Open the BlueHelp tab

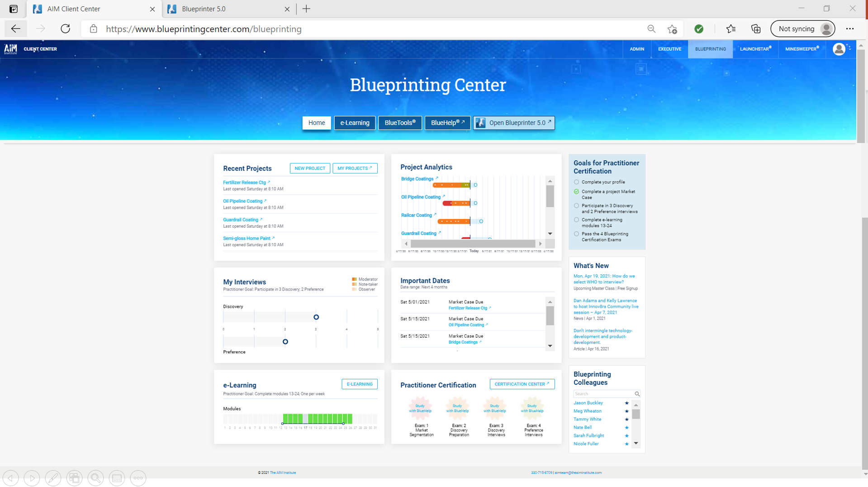[x=447, y=123]
